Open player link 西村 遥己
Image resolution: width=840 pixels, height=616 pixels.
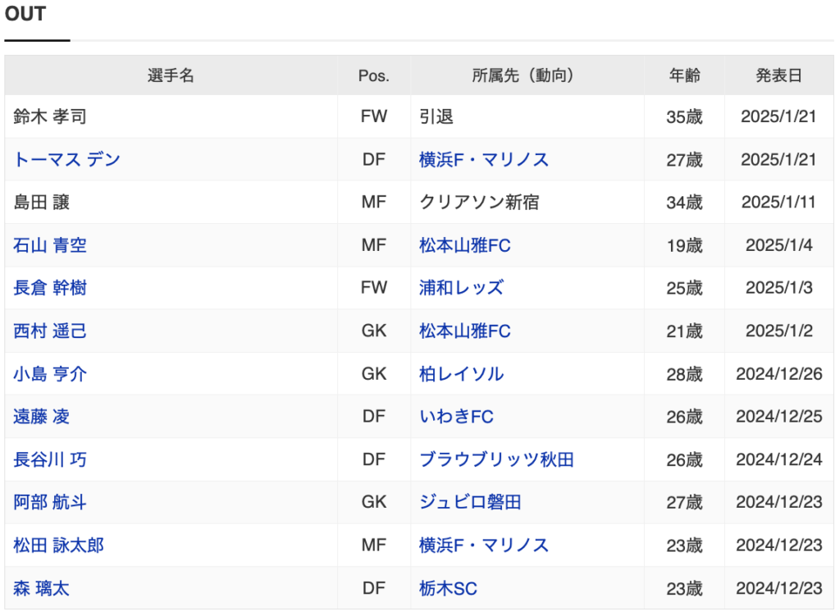pos(50,331)
